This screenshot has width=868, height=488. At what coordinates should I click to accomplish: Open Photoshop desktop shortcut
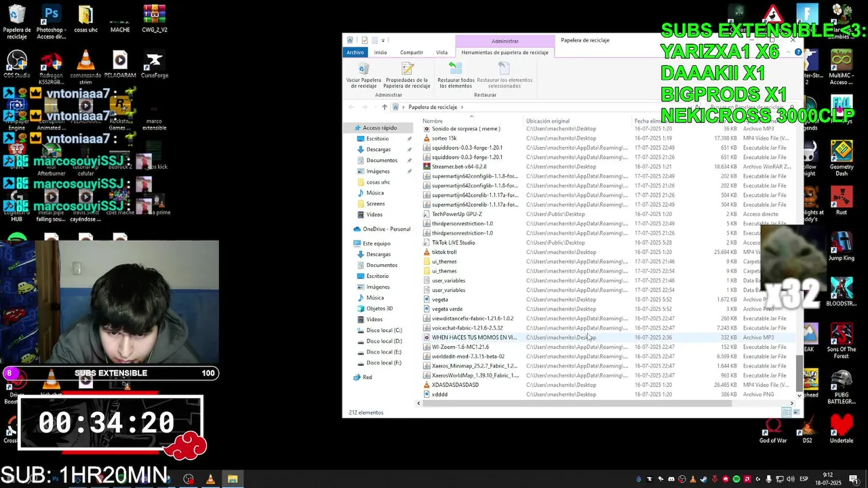pyautogui.click(x=51, y=22)
